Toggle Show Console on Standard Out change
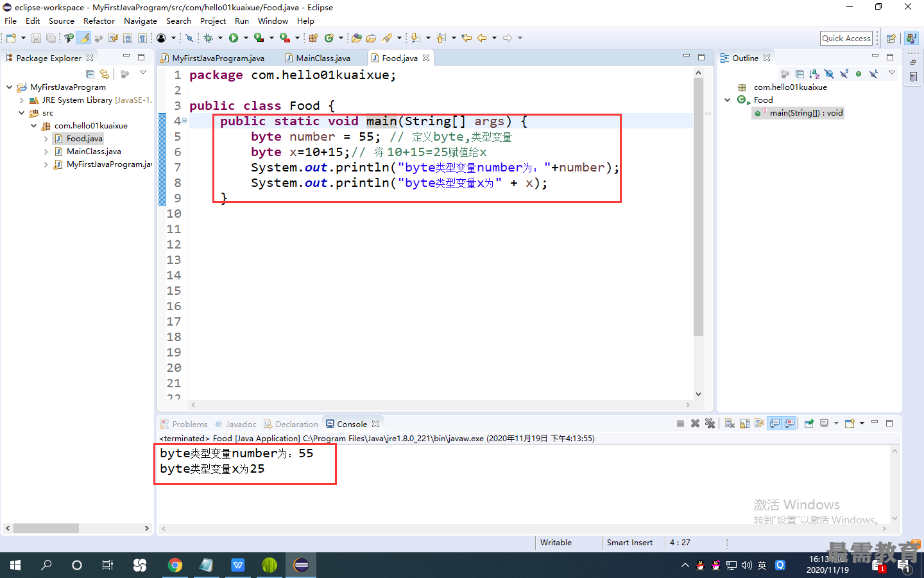Screen dimensions: 924x578 coord(774,423)
